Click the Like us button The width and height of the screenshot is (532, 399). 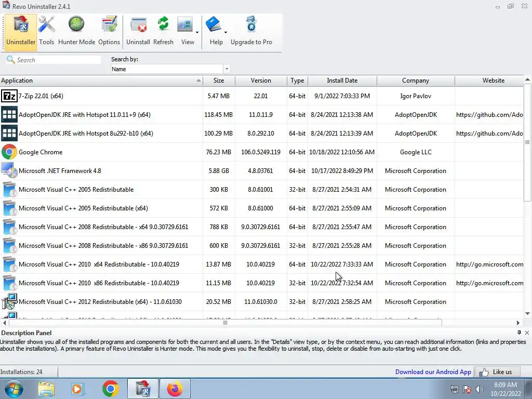[x=498, y=372]
